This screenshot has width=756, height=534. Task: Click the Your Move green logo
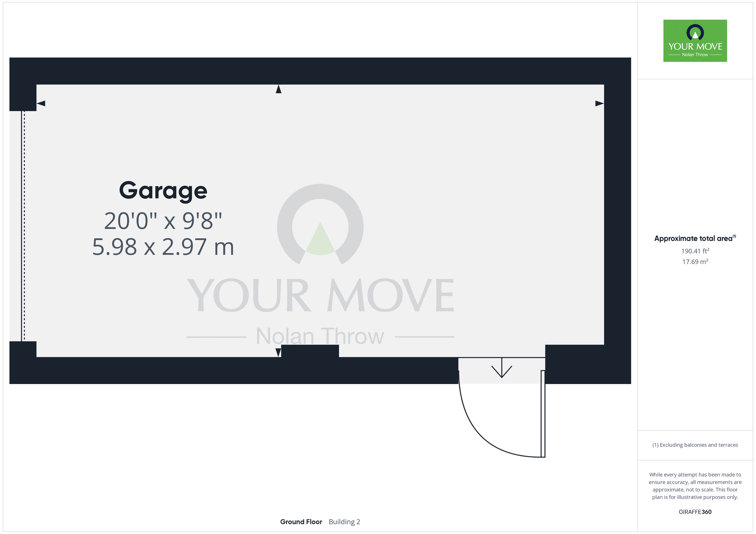click(695, 41)
